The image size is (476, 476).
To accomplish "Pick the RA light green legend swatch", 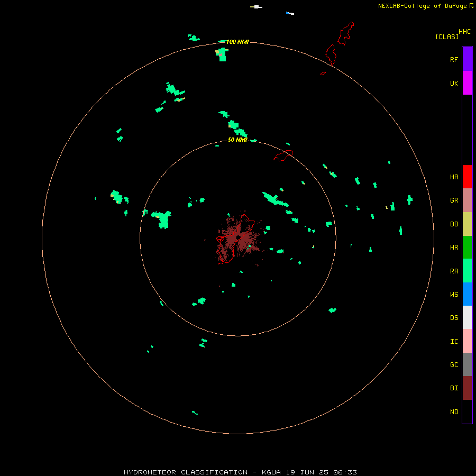I will click(467, 271).
